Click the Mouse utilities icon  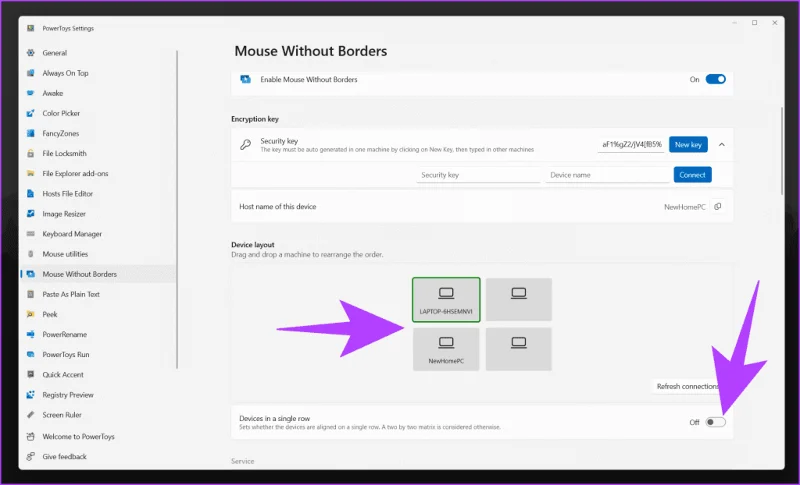point(31,254)
